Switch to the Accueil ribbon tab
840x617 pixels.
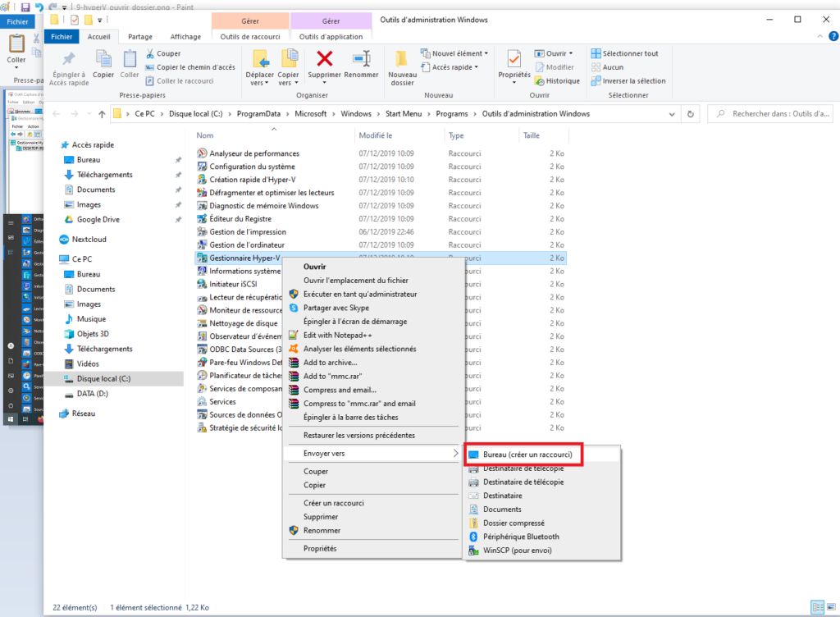pos(99,37)
